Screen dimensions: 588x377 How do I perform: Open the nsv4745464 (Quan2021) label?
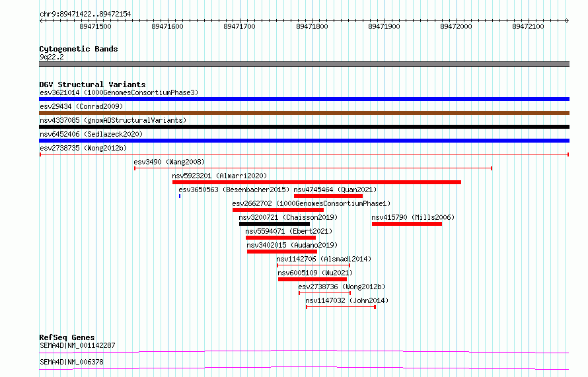click(335, 189)
